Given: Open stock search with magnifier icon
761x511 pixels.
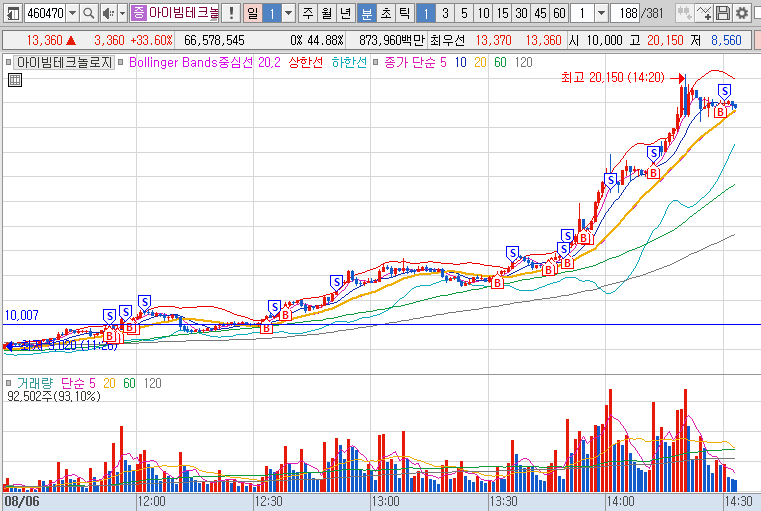Looking at the screenshot, I should coord(88,13).
